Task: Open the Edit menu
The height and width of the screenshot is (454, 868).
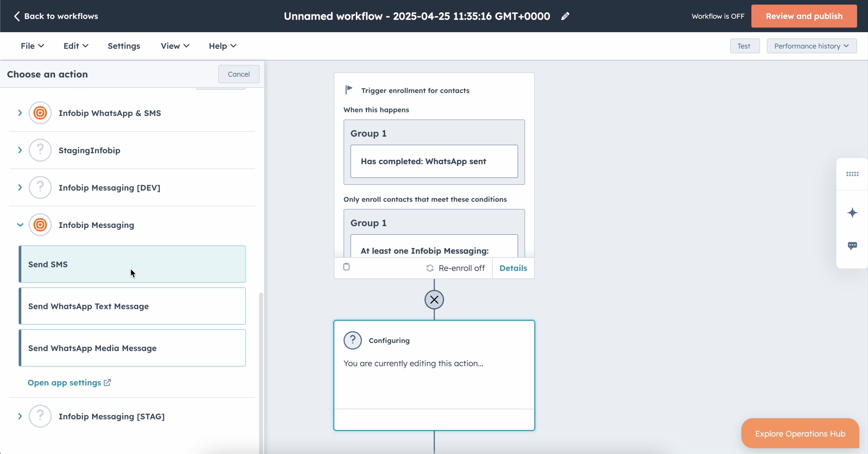Action: (x=76, y=46)
